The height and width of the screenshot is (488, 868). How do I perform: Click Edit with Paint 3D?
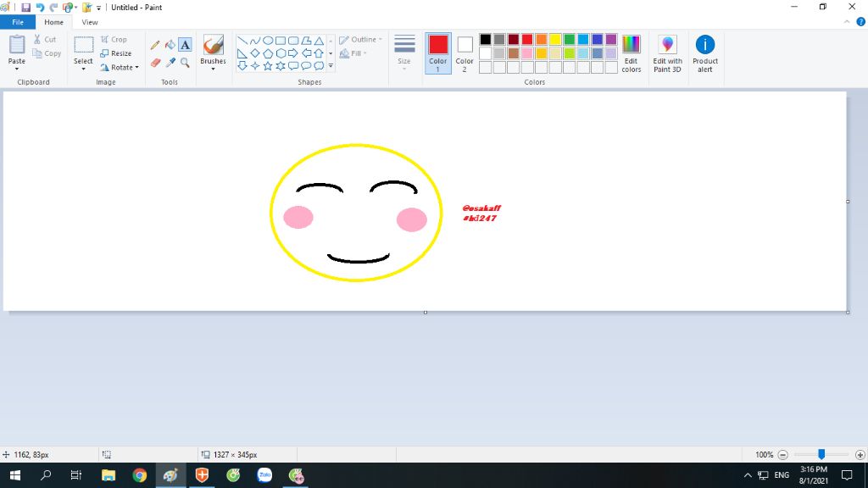click(x=667, y=53)
